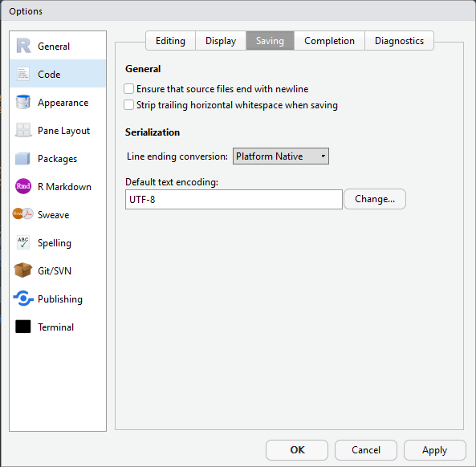The height and width of the screenshot is (467, 476).
Task: Select the Git/SVN cardboard box icon
Action: pos(23,270)
